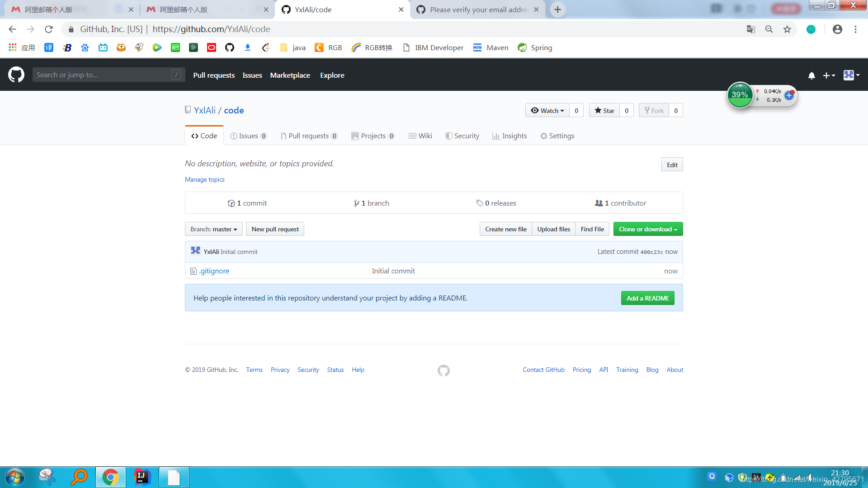Open the IntelliJ IDEA taskbar icon
Viewport: 868px width, 488px height.
point(142,477)
